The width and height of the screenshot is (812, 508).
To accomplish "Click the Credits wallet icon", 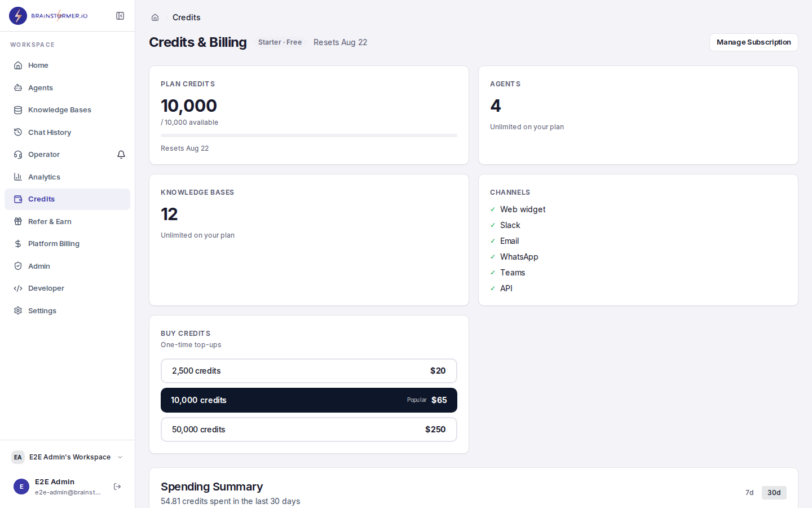I will click(x=18, y=199).
